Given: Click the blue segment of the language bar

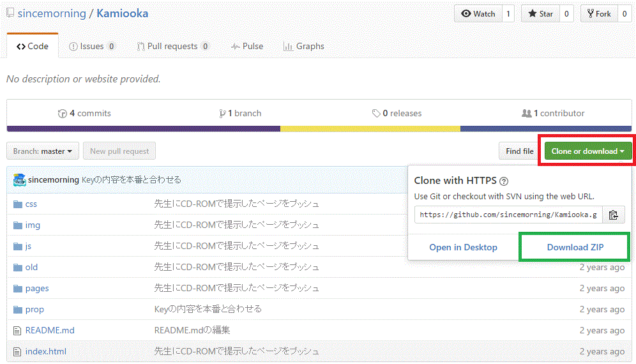Looking at the screenshot, I should click(x=546, y=128).
